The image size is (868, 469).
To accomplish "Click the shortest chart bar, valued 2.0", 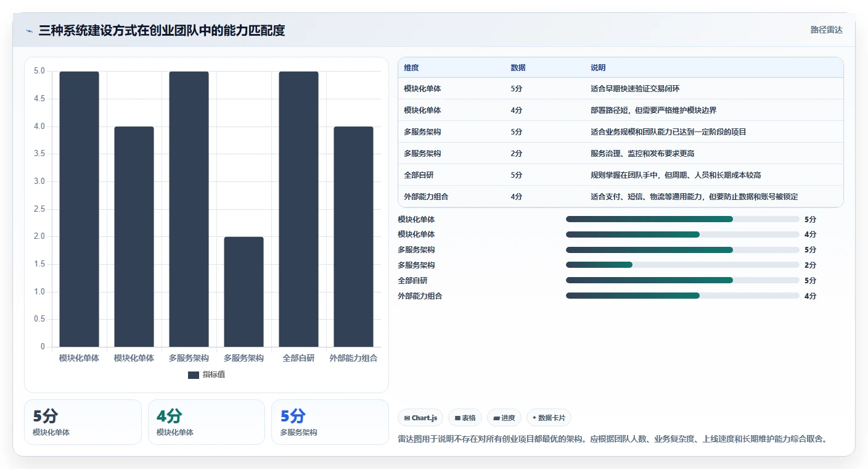I will click(244, 292).
